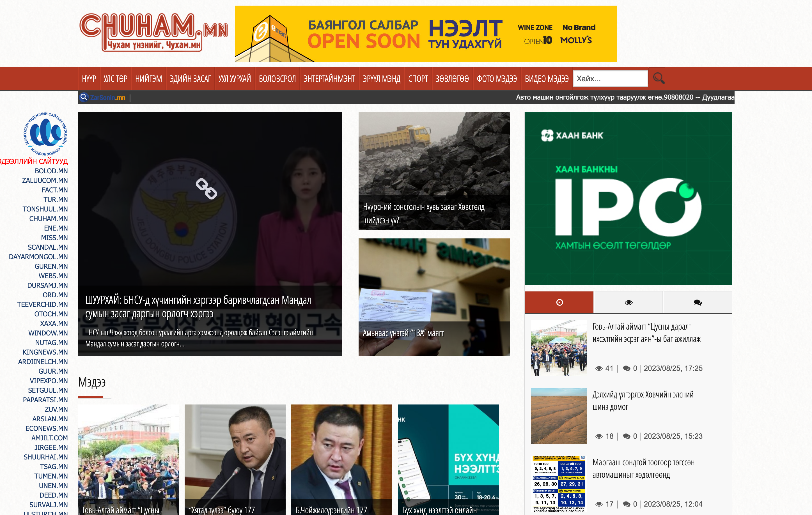Open the ЭДИЙН ЗАСАГ section
This screenshot has width=812, height=515.
tap(190, 79)
